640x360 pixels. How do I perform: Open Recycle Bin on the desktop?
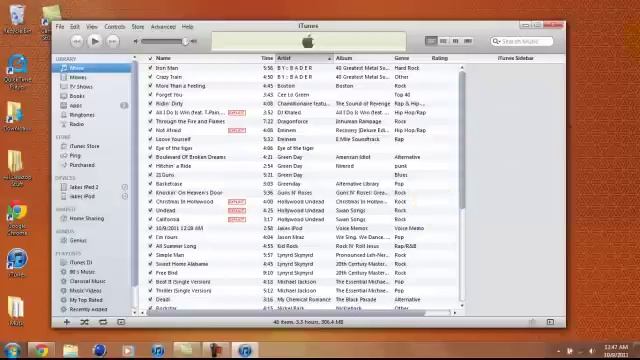[17, 19]
